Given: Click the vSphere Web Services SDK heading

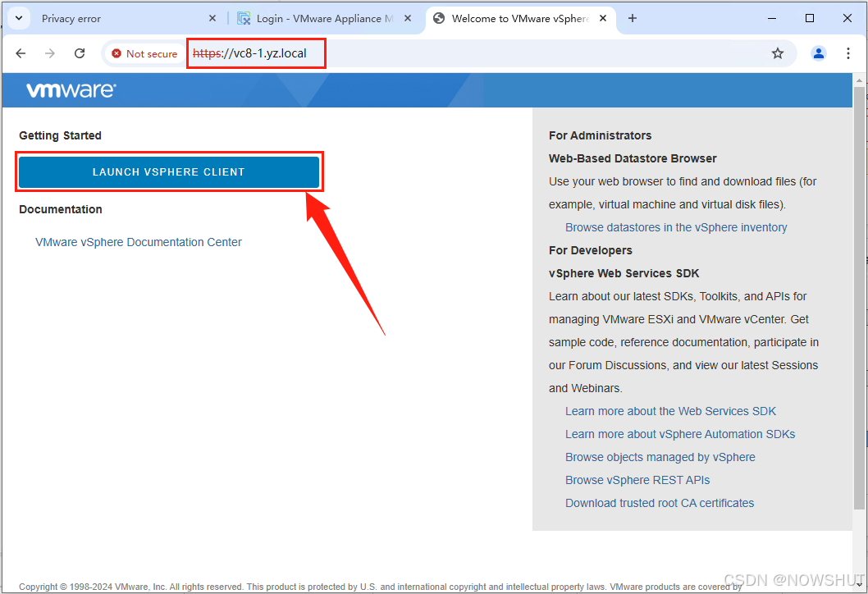Looking at the screenshot, I should coord(624,273).
